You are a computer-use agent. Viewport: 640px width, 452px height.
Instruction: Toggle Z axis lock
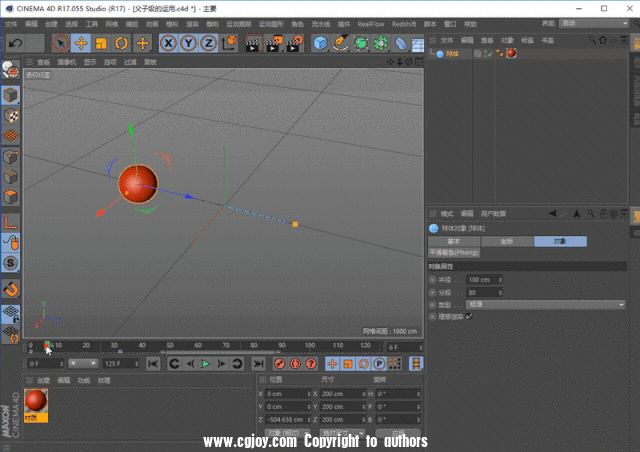[209, 43]
